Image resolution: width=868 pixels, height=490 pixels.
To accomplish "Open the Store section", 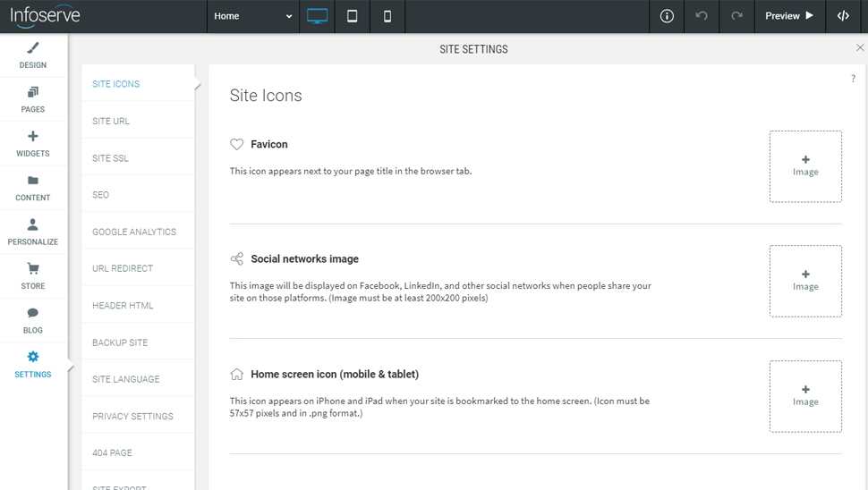I will coord(33,276).
